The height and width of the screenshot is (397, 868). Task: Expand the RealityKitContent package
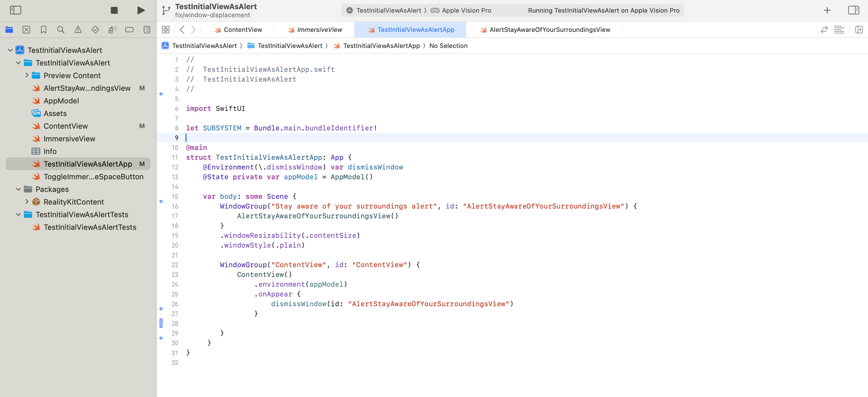point(27,202)
